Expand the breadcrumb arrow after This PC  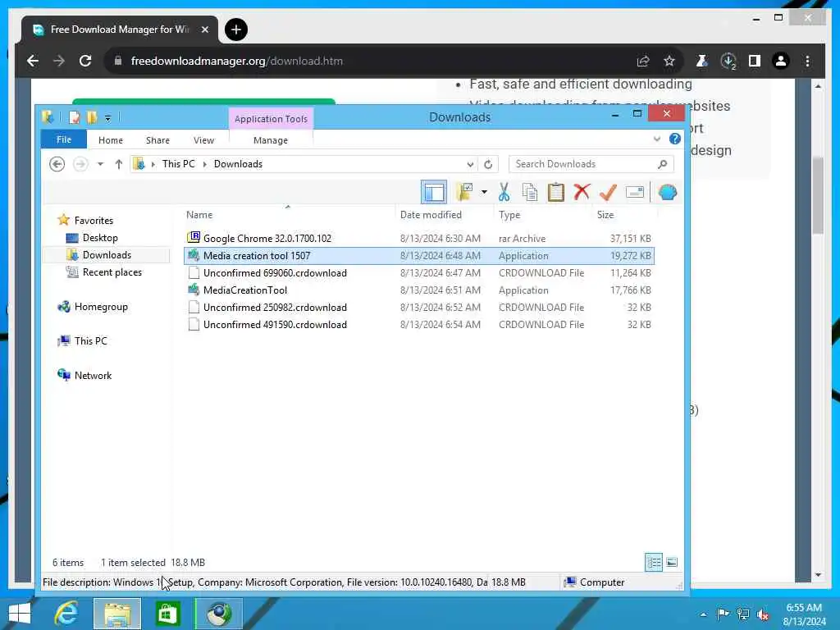204,164
